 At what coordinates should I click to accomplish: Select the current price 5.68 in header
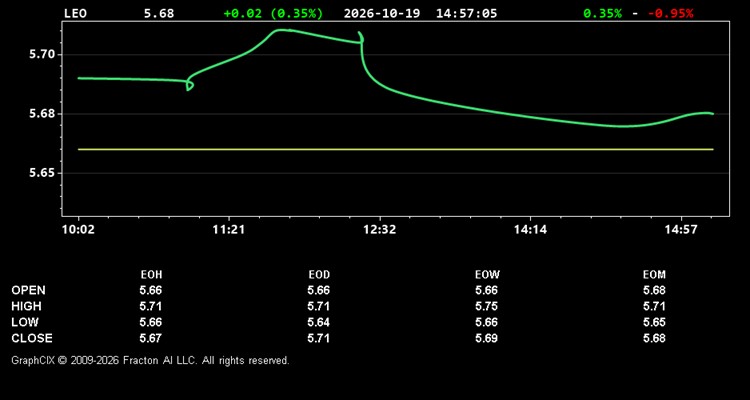(x=159, y=13)
